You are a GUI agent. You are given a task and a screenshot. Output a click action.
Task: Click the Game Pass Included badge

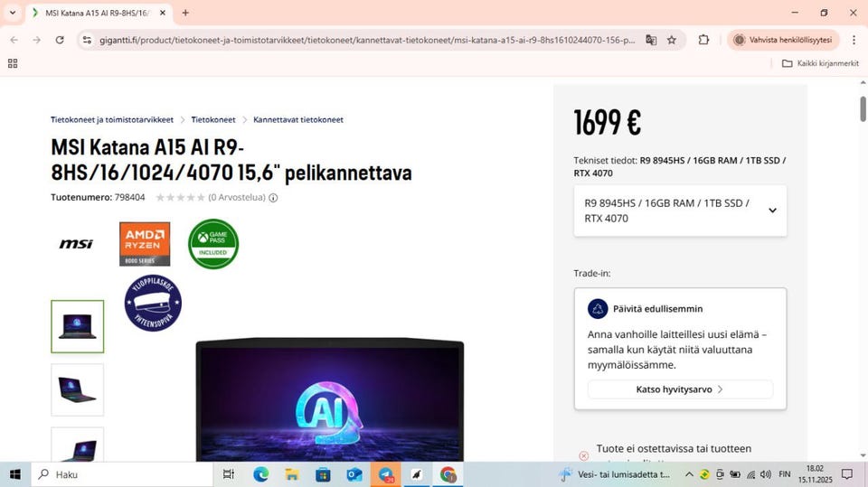pyautogui.click(x=213, y=244)
